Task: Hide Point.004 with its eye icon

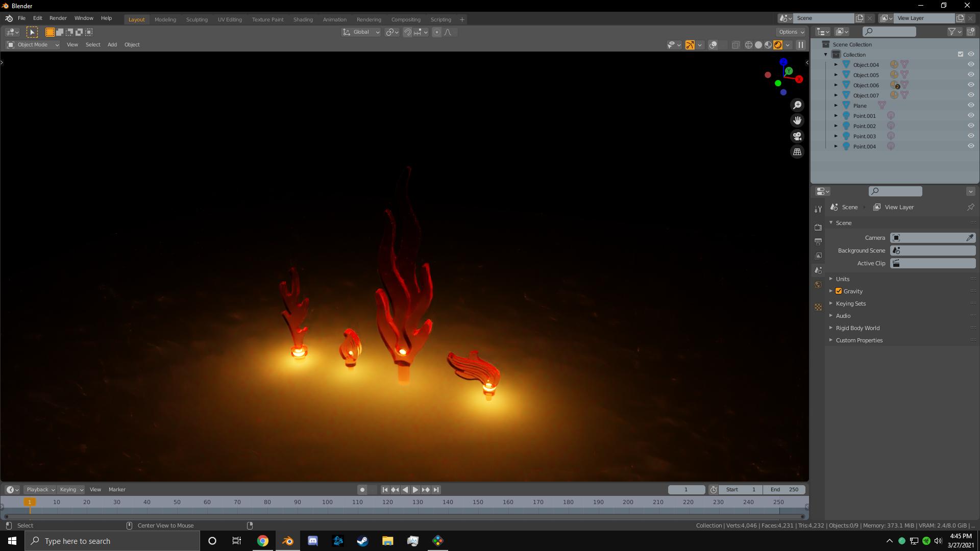Action: 971,146
